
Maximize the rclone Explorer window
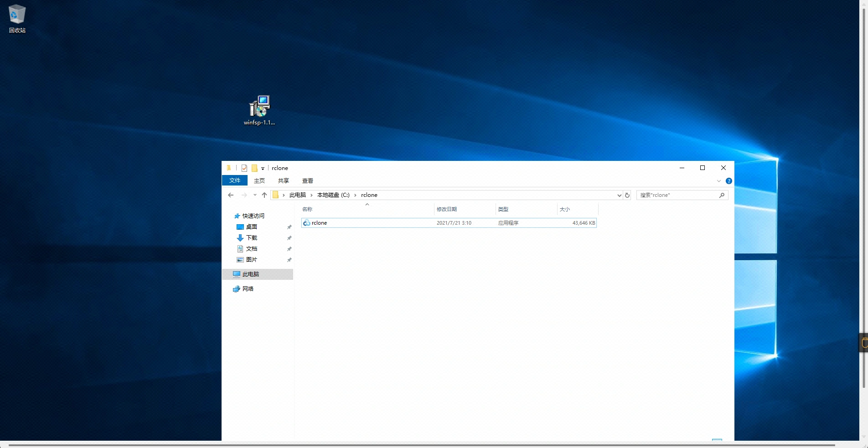(703, 168)
